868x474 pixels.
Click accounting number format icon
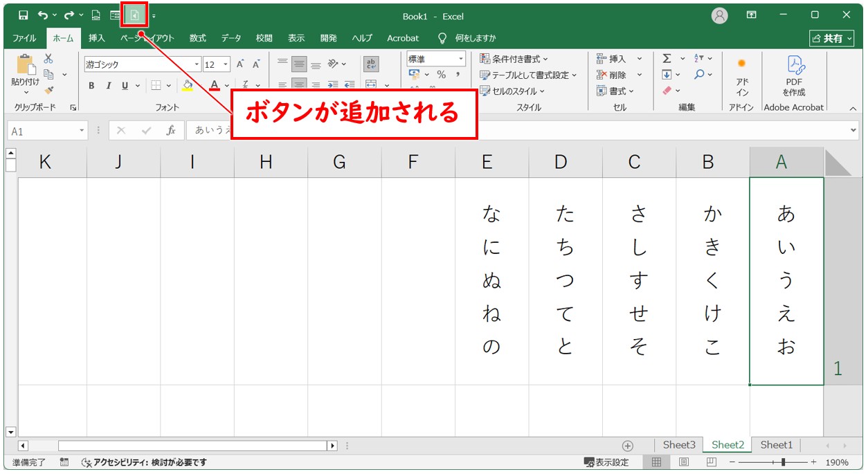pos(415,75)
